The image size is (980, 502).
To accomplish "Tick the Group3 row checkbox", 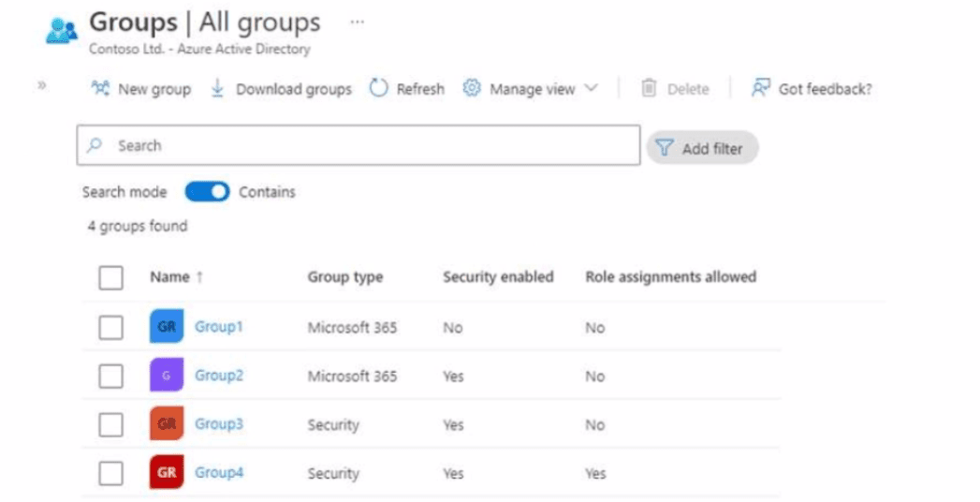I will tap(110, 424).
